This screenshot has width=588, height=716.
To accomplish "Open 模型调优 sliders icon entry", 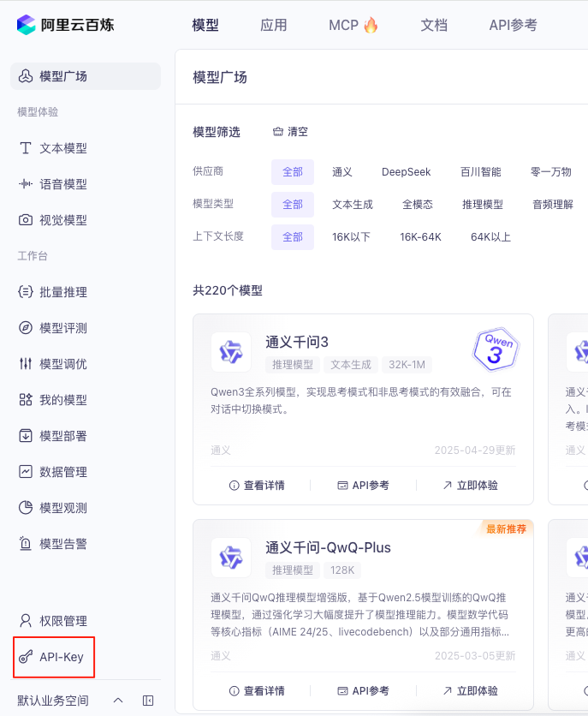I will click(26, 364).
